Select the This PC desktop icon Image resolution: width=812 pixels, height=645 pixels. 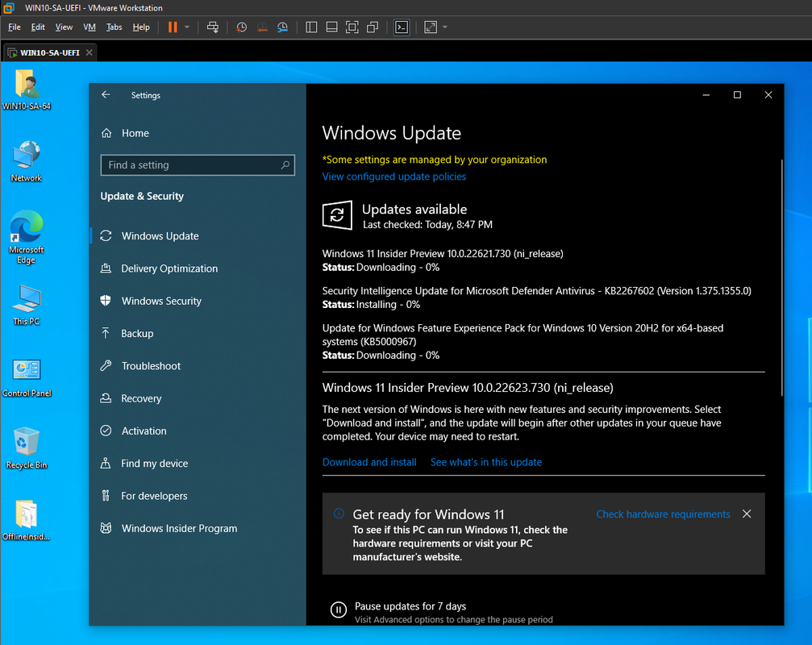(27, 305)
